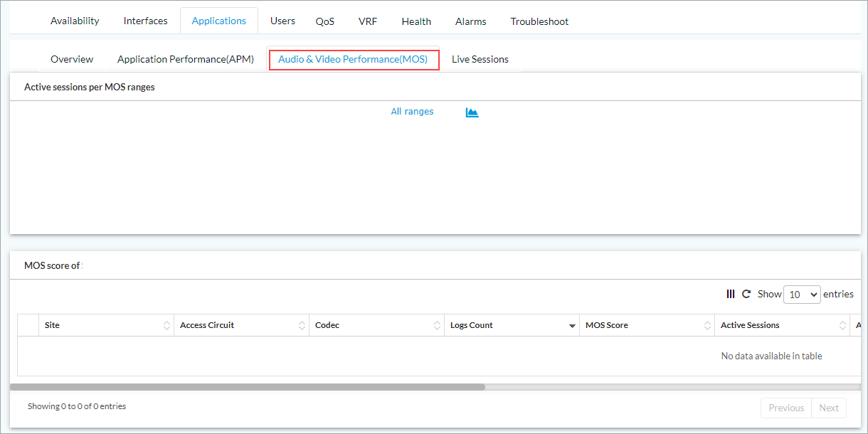Select the Overview sub-tab
The image size is (868, 434).
click(72, 59)
